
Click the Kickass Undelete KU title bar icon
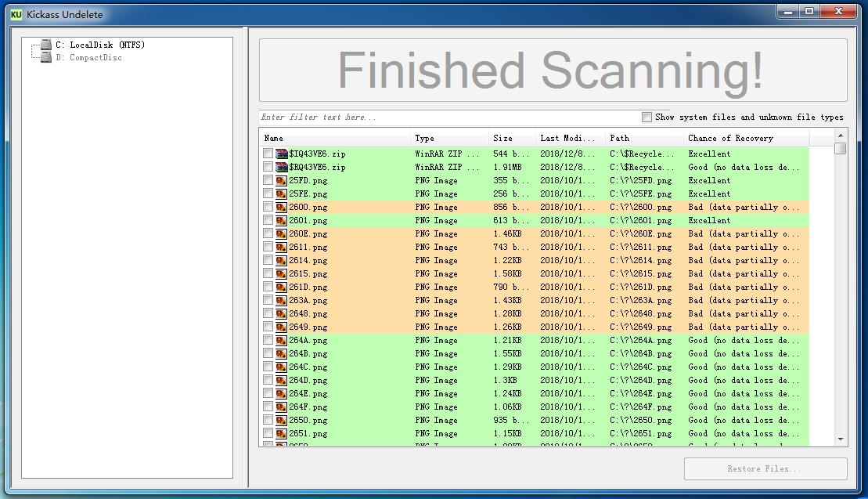point(16,14)
